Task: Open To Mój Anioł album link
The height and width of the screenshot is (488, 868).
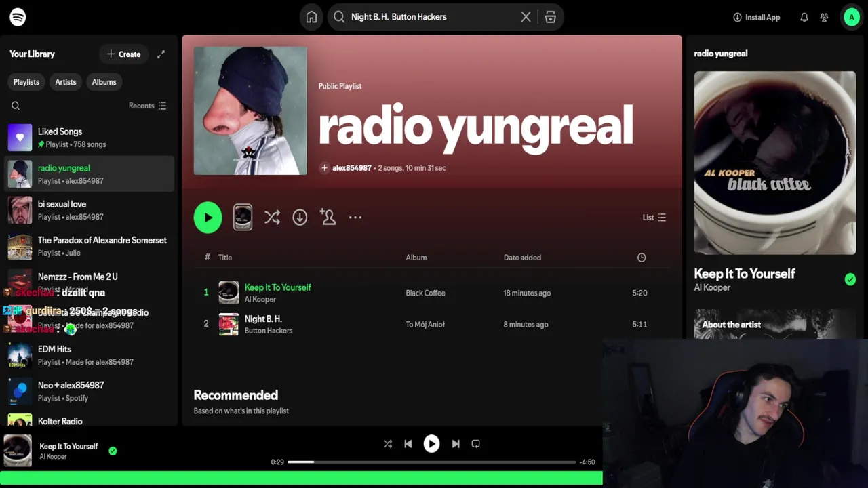Action: pyautogui.click(x=425, y=325)
